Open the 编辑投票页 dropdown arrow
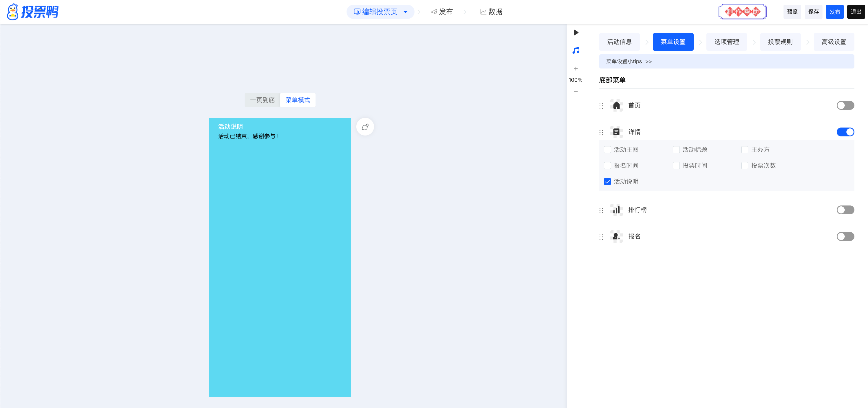 405,12
